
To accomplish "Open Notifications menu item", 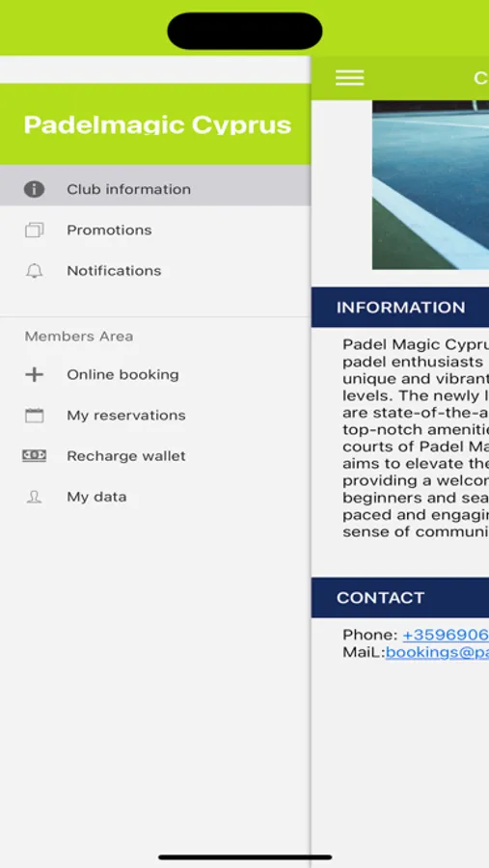I will pos(155,271).
